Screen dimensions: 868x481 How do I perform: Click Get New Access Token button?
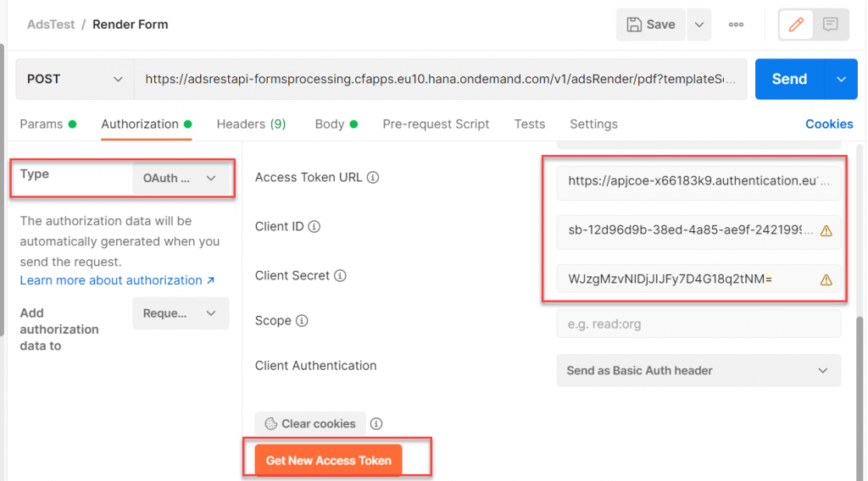[x=328, y=460]
